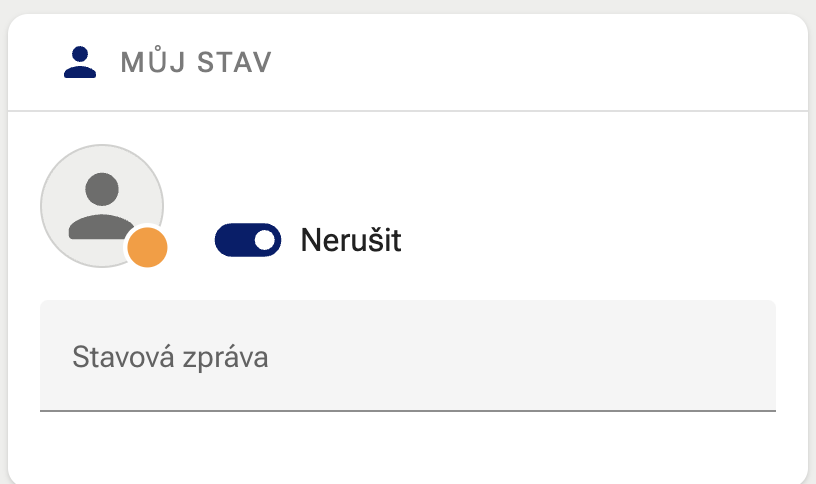Disable do-not-disturb using the blue switch
Viewport: 816px width, 484px height.
click(x=248, y=240)
